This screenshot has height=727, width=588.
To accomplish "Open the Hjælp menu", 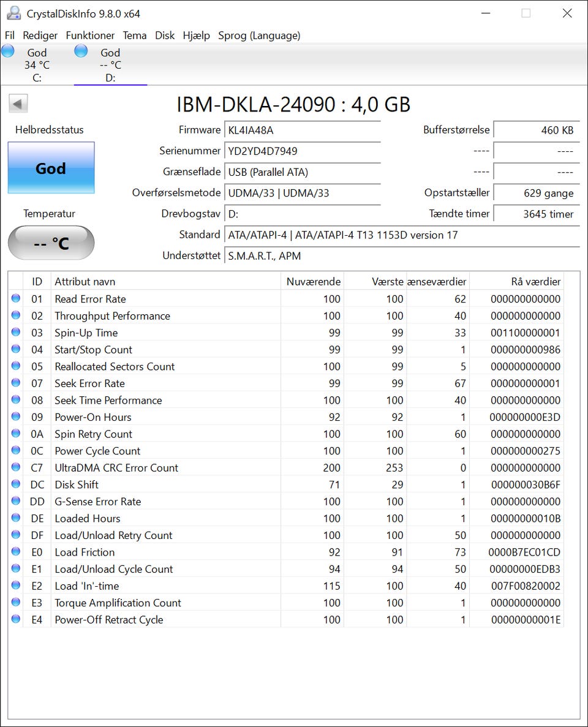I will click(x=196, y=36).
